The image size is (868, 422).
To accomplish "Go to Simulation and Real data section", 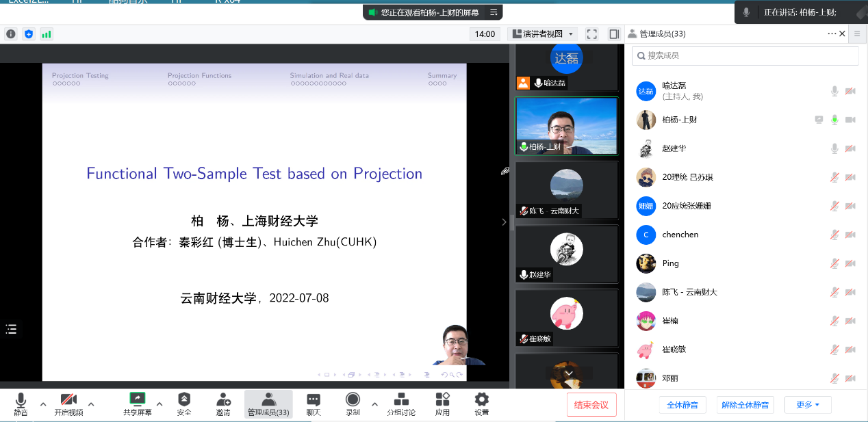I will [329, 75].
